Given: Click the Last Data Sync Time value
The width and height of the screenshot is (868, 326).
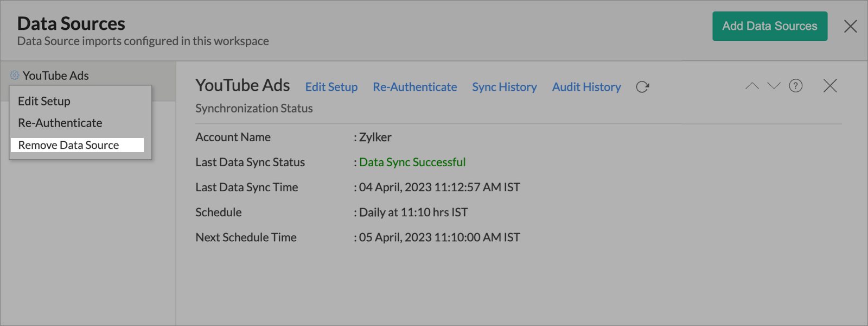Looking at the screenshot, I should [439, 187].
